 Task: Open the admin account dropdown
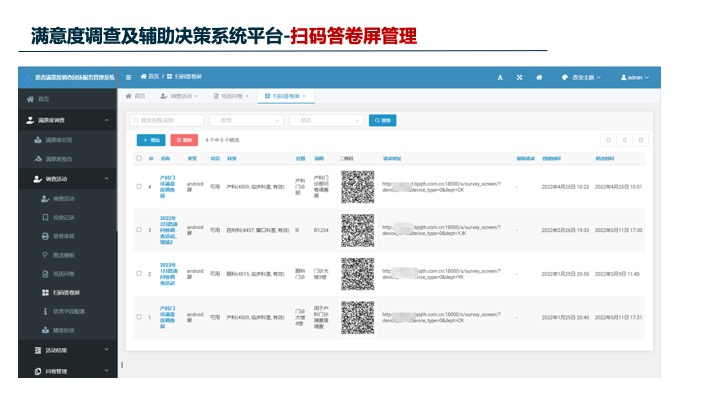click(635, 78)
